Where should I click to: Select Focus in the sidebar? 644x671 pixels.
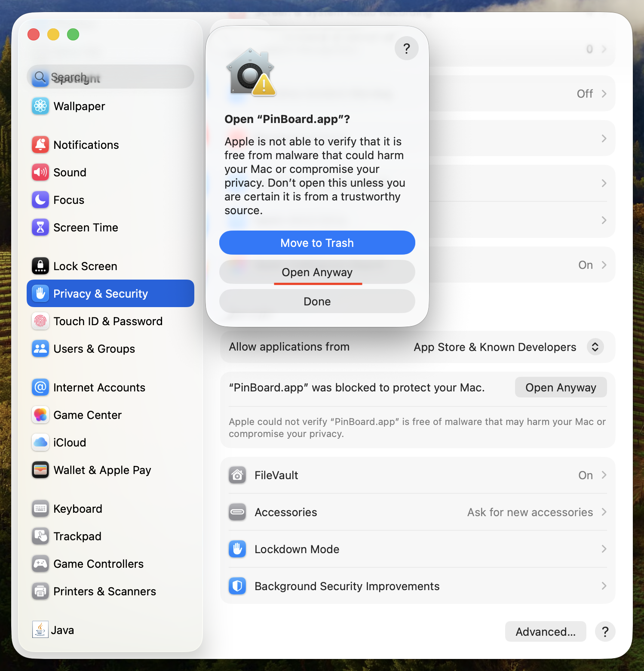69,200
